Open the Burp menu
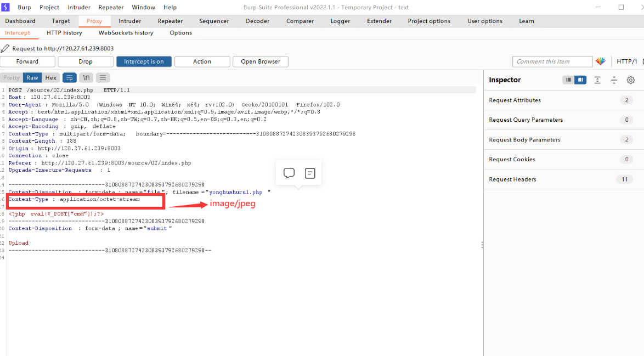 24,7
